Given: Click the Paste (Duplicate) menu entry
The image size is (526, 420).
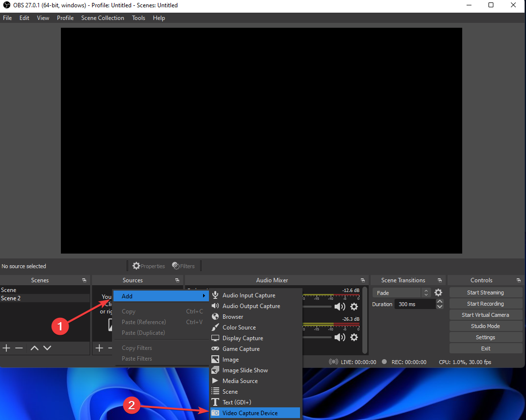Looking at the screenshot, I should point(161,333).
